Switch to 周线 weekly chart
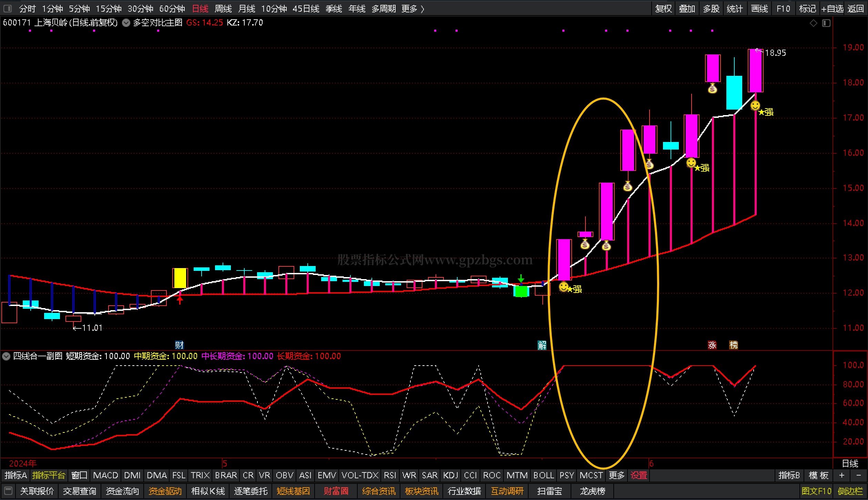868x500 pixels. pos(223,8)
